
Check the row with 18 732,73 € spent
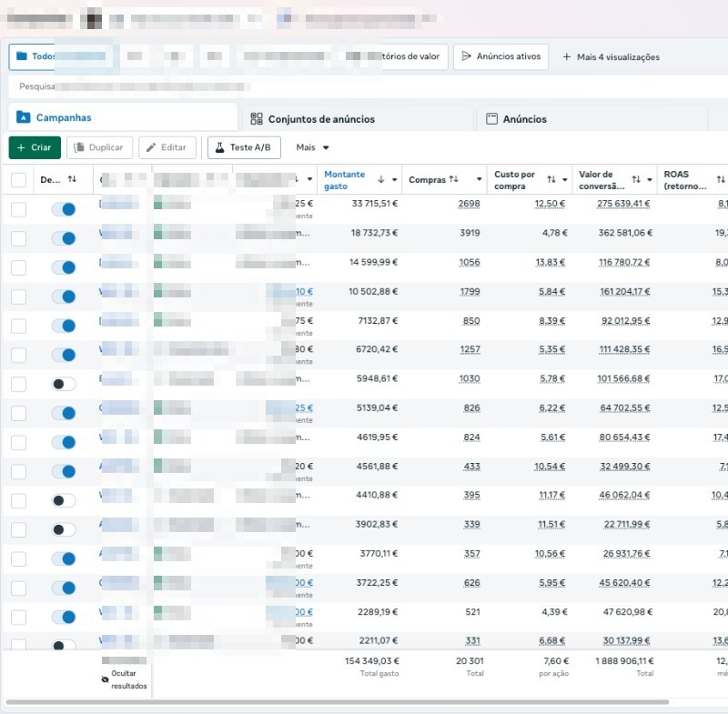pos(18,238)
